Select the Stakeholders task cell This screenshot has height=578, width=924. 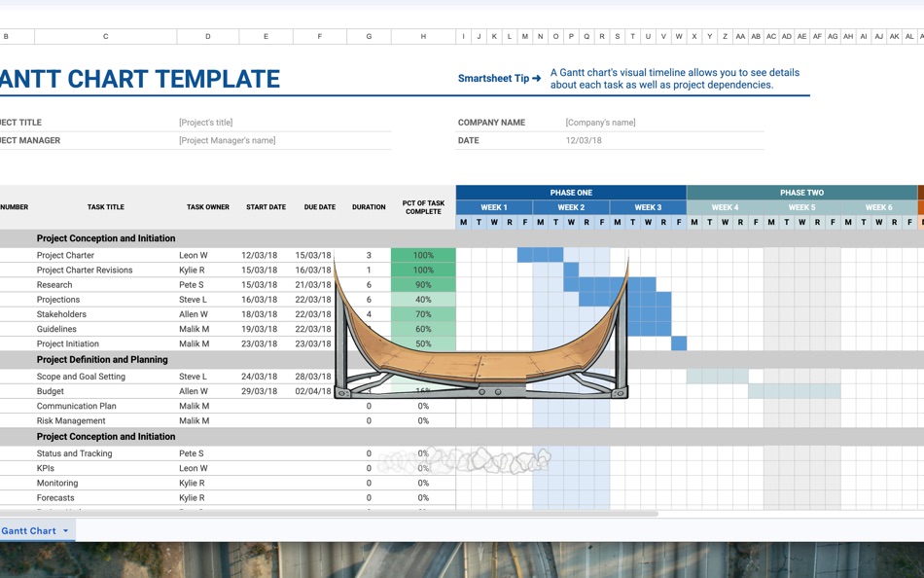point(61,314)
